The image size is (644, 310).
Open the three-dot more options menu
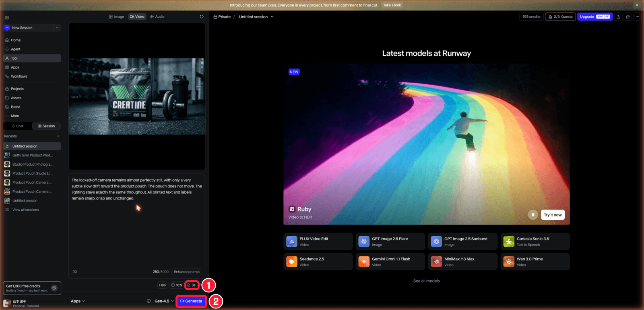tap(637, 17)
